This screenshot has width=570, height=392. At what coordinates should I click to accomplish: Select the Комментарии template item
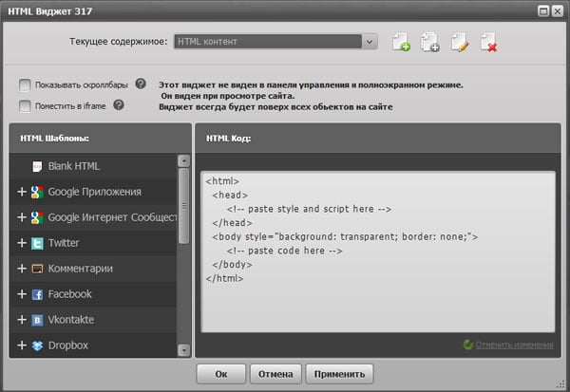80,269
